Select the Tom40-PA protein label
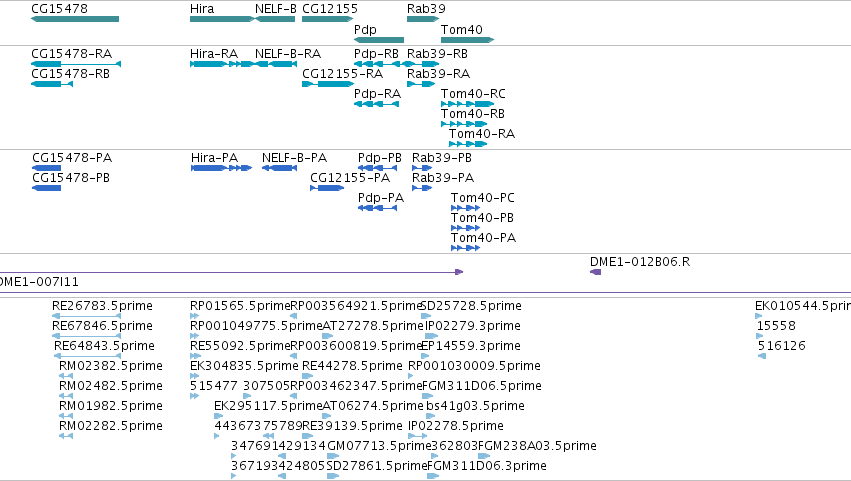Screen dimensions: 851x481 pyautogui.click(x=483, y=238)
